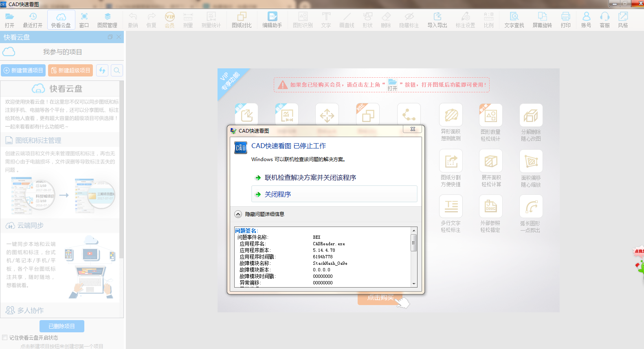The height and width of the screenshot is (349, 644).
Task: Click the 图形数量 VIP feature icon
Action: tap(491, 115)
